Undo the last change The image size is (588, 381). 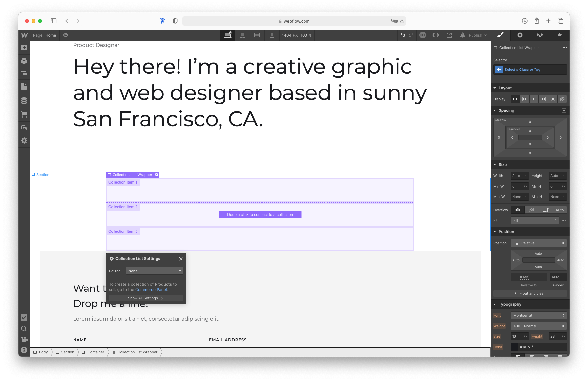[x=403, y=35]
